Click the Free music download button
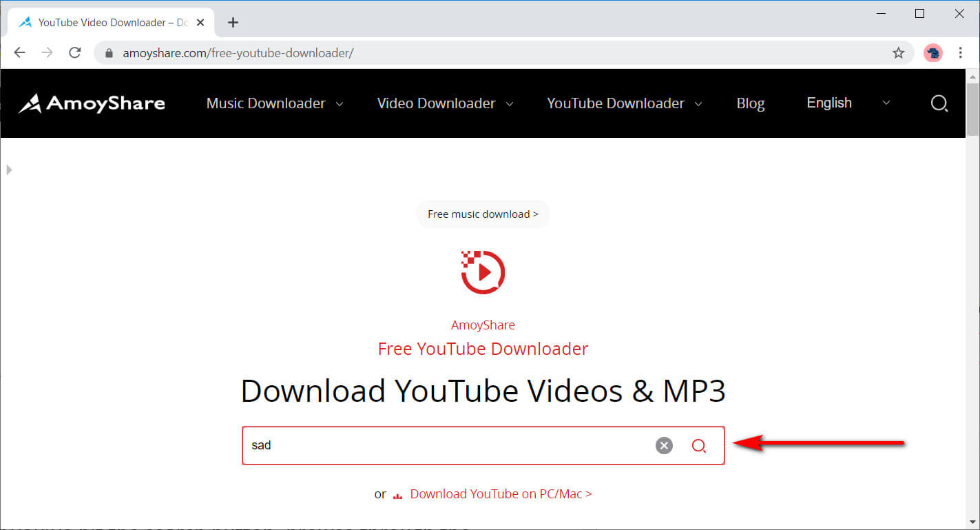The width and height of the screenshot is (980, 530). pos(483,214)
